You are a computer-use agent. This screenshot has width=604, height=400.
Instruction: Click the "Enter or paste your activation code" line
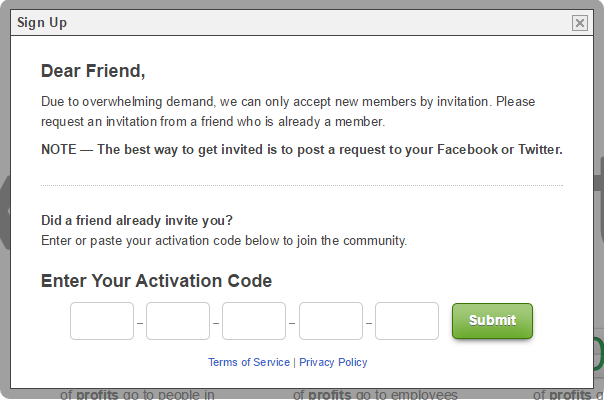coord(224,241)
